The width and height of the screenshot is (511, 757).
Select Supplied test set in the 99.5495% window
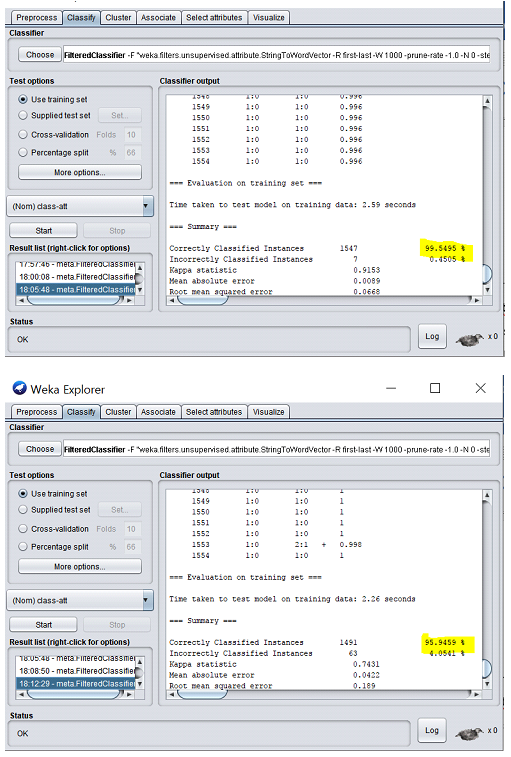55,115
